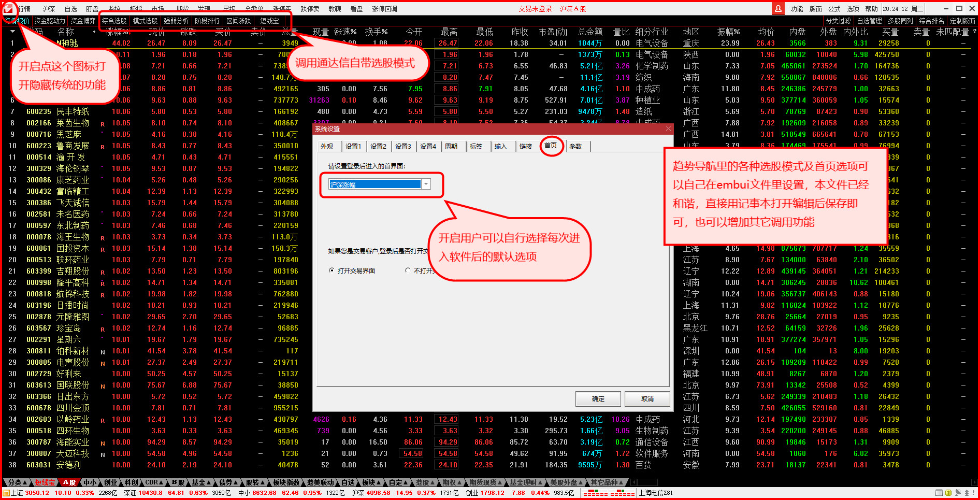Open the 首页 tab
The image size is (980, 500).
tap(551, 146)
